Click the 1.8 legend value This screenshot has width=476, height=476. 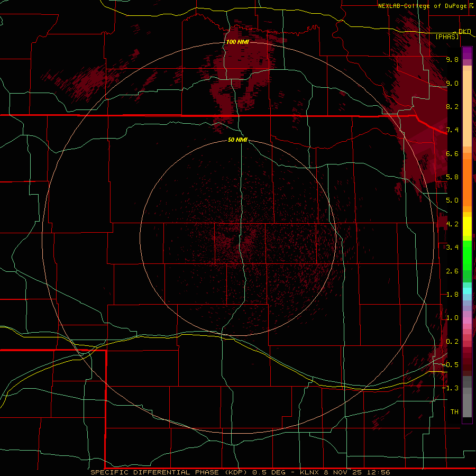452,295
